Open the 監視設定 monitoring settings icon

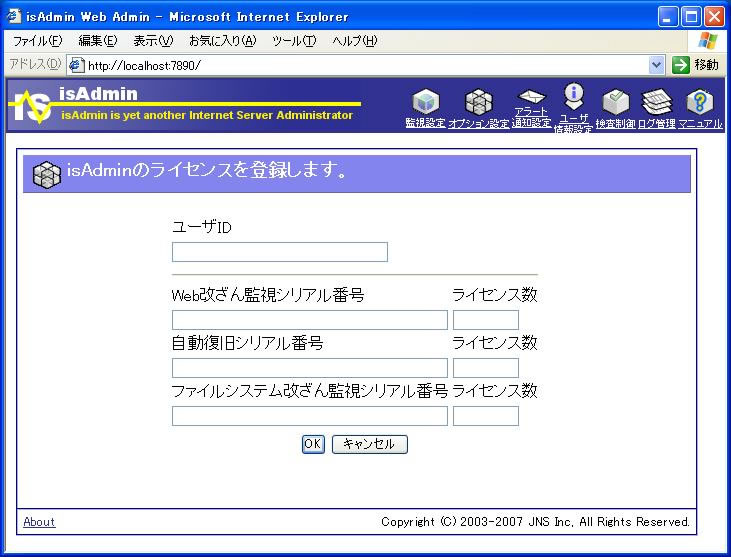point(426,101)
